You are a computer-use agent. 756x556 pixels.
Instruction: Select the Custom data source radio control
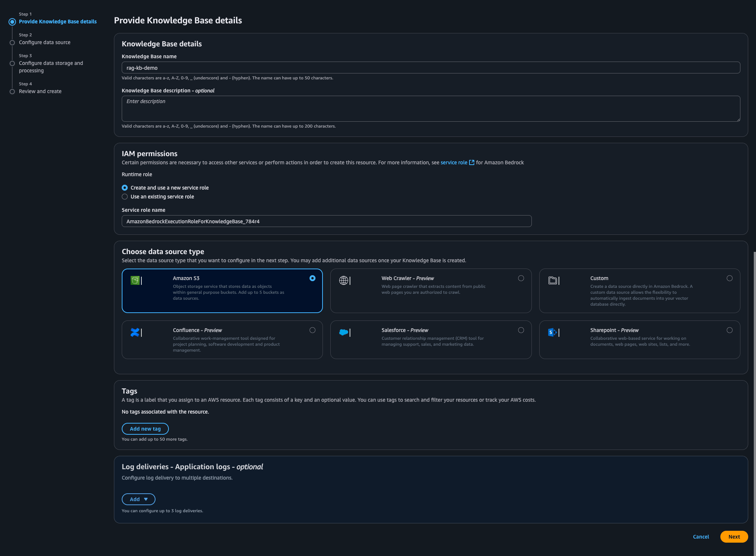[730, 278]
